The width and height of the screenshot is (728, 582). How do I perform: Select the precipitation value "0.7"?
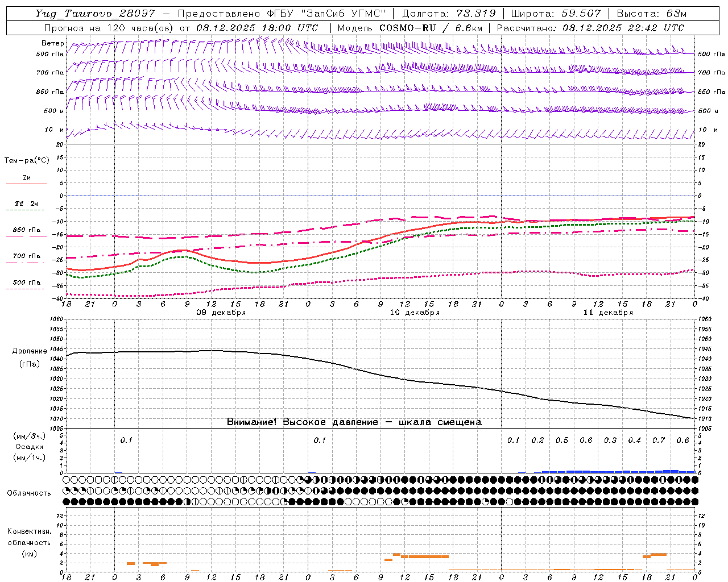(x=659, y=440)
